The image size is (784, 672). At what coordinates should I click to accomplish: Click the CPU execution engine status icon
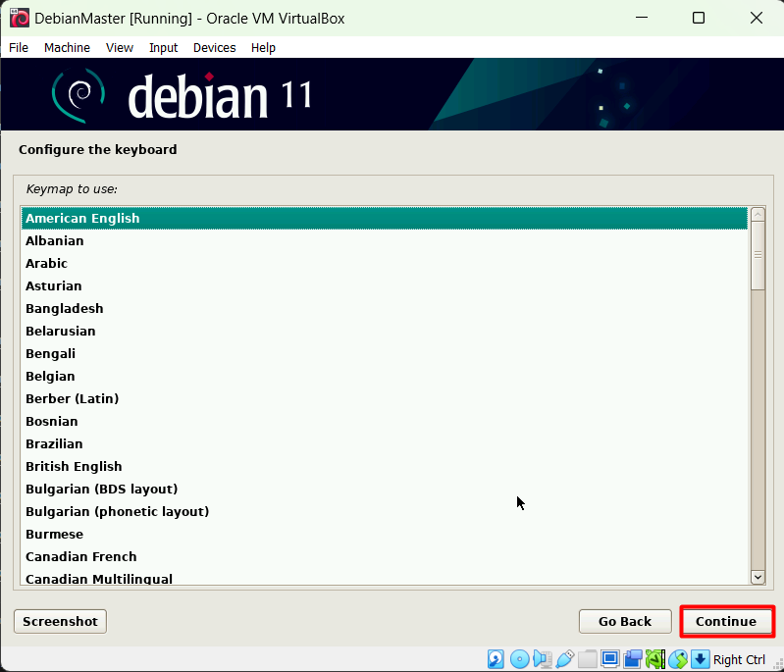(655, 659)
